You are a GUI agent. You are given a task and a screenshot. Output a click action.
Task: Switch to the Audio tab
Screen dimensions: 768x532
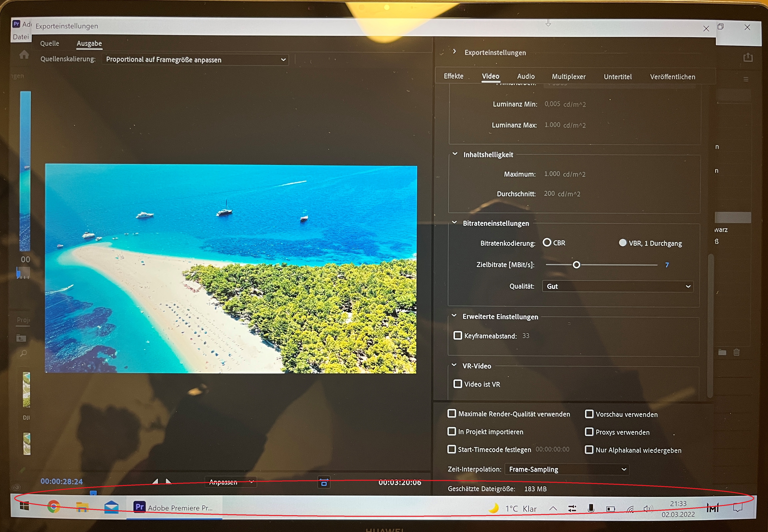point(526,76)
